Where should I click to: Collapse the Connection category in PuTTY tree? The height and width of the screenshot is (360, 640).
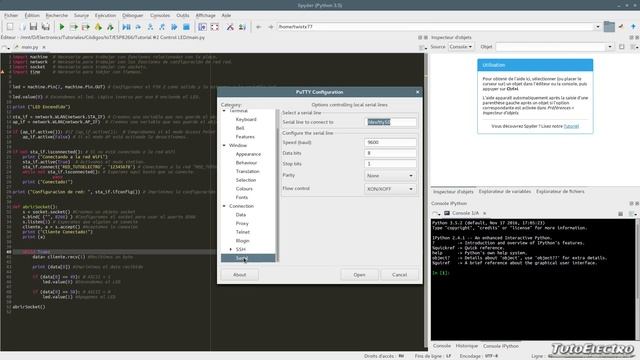coord(224,206)
